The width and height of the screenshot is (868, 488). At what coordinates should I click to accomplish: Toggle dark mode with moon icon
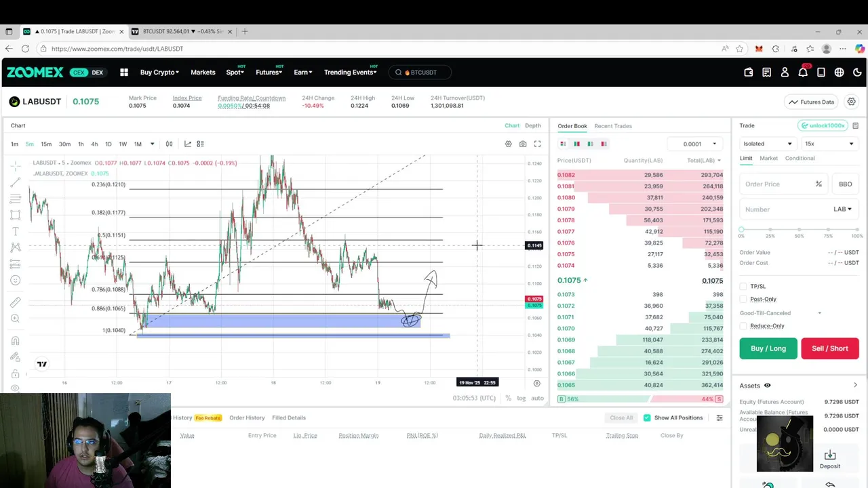click(x=857, y=73)
